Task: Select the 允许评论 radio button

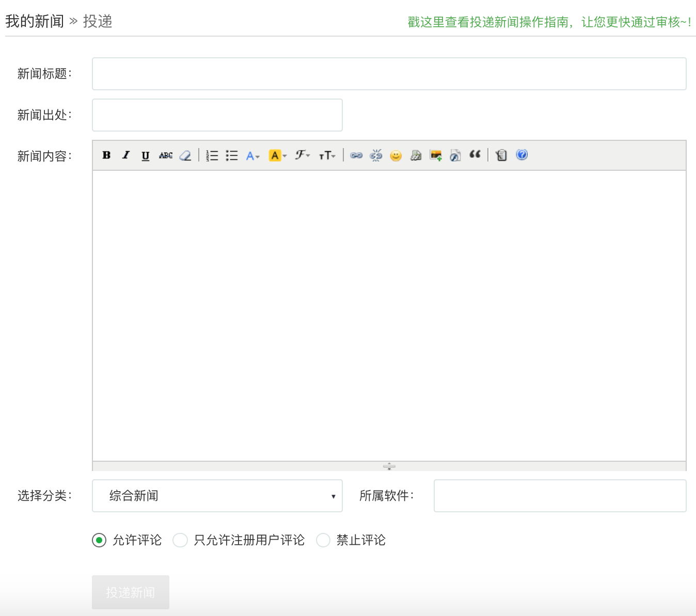Action: click(x=99, y=540)
